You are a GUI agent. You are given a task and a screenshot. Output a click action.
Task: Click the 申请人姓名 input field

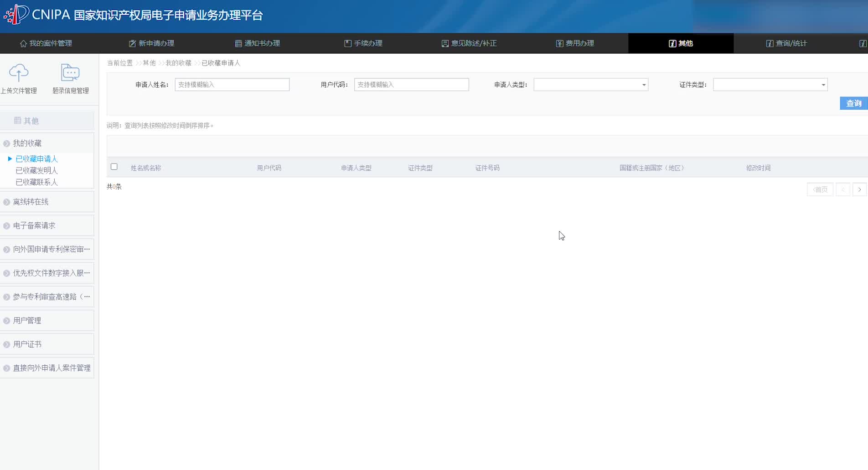pos(232,85)
